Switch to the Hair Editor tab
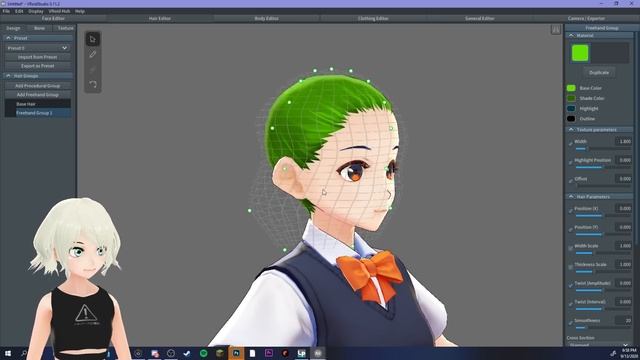 [x=160, y=18]
